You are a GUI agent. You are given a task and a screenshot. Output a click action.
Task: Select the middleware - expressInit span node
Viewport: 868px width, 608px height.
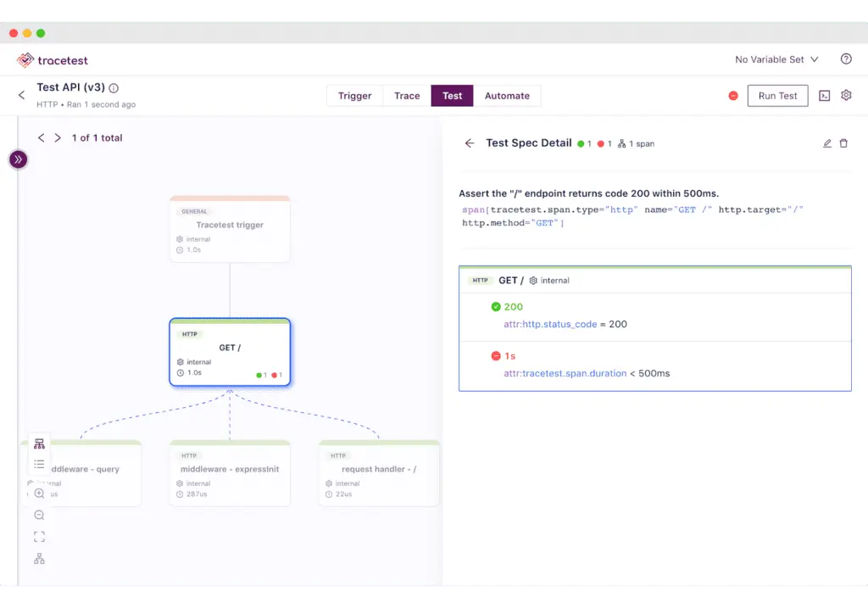click(x=230, y=473)
